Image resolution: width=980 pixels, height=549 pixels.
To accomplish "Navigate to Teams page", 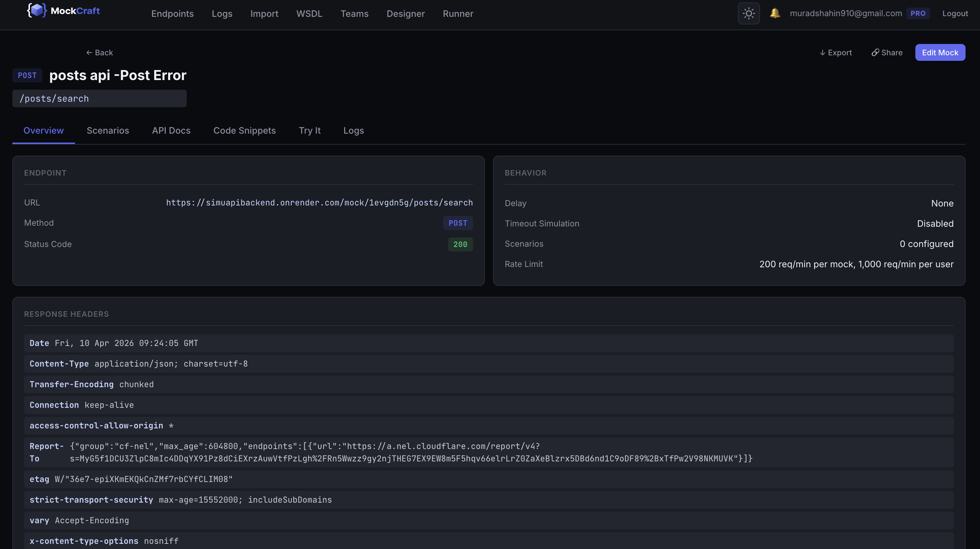I will pos(354,14).
